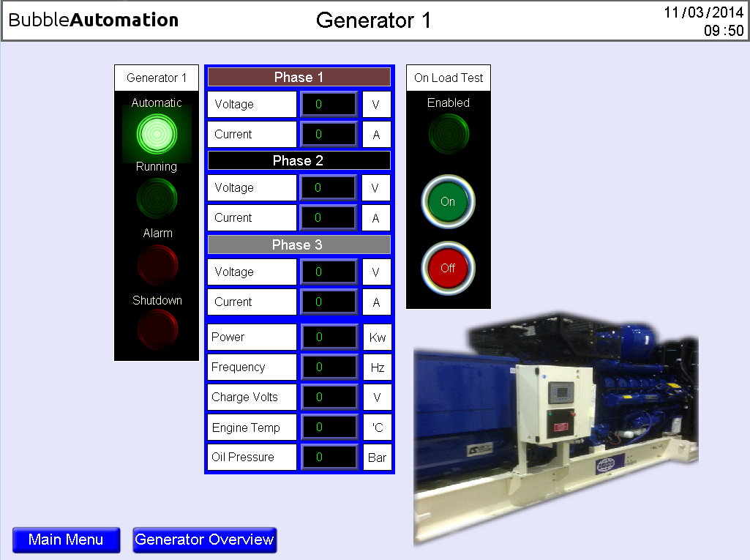Click the Generator 1 page title
The height and width of the screenshot is (560, 750).
374,20
